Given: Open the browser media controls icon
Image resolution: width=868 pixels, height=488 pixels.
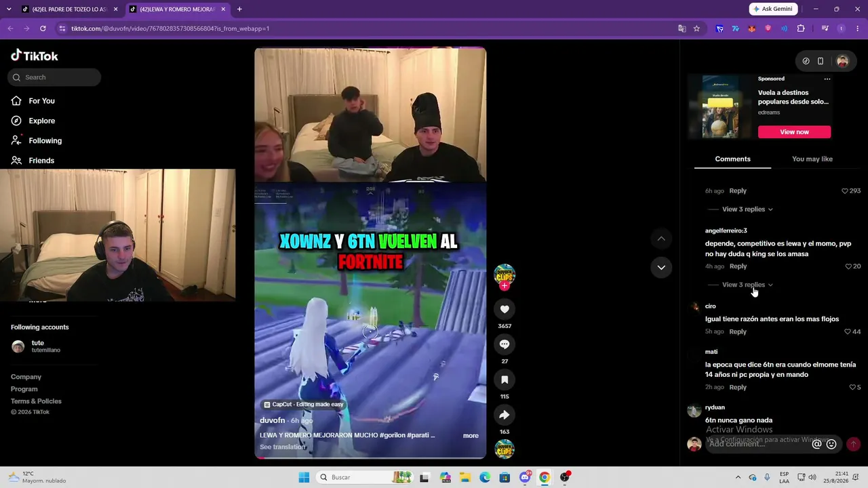Looking at the screenshot, I should (x=825, y=28).
